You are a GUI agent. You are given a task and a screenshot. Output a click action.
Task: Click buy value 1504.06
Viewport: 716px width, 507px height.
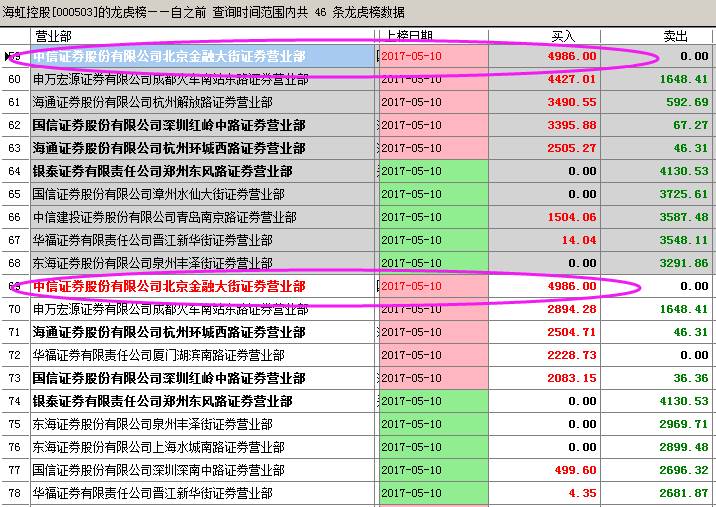coord(572,217)
